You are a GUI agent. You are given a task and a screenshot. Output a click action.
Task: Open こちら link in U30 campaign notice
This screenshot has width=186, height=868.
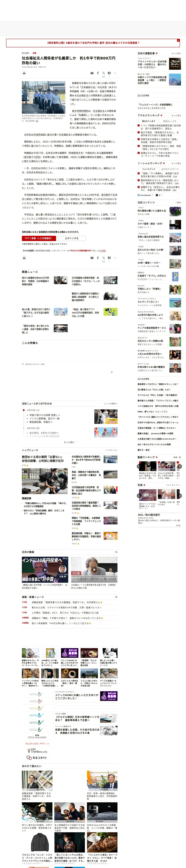tap(103, 251)
